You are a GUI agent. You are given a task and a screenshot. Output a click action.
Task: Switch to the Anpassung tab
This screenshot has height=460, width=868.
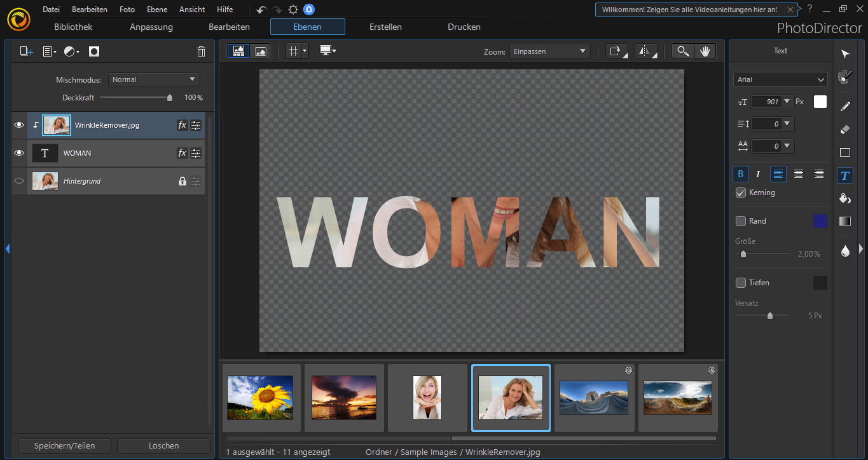tap(151, 27)
